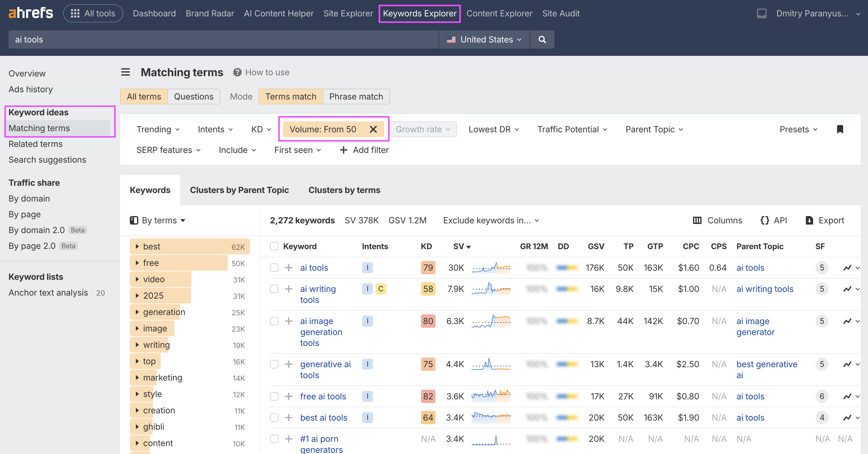Add 'generative ai tools' via plus icon
Screen dimensions: 868x454
click(288, 364)
